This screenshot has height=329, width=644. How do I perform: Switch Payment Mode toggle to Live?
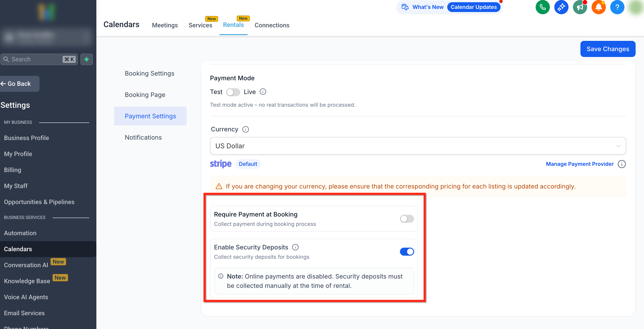click(233, 92)
